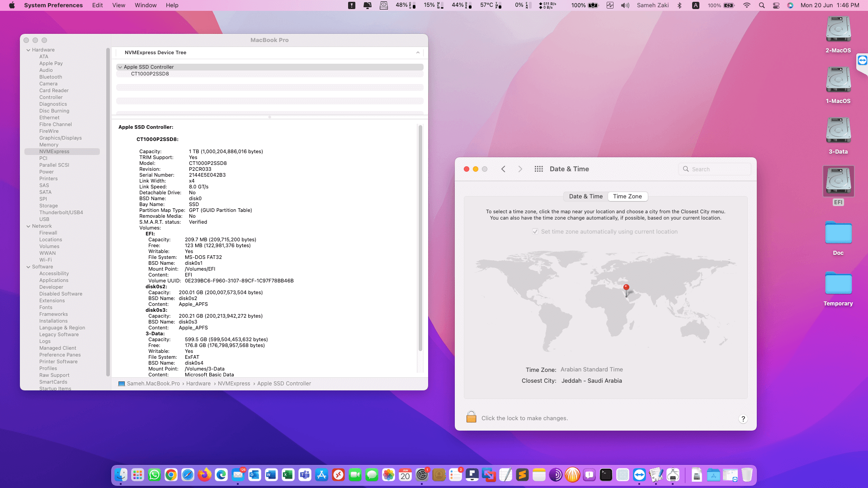Image resolution: width=868 pixels, height=488 pixels.
Task: Click the Bluetooth menu bar icon
Action: tap(679, 5)
